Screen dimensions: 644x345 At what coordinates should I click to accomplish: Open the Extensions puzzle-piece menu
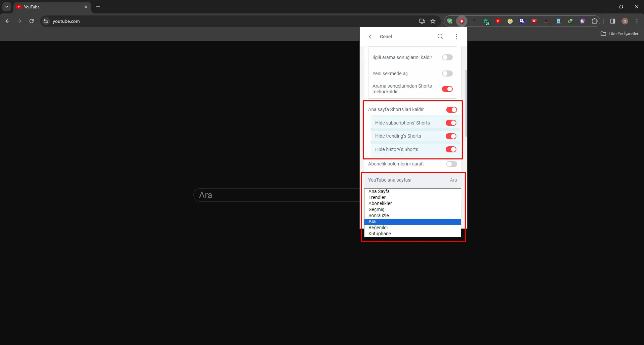tap(595, 21)
